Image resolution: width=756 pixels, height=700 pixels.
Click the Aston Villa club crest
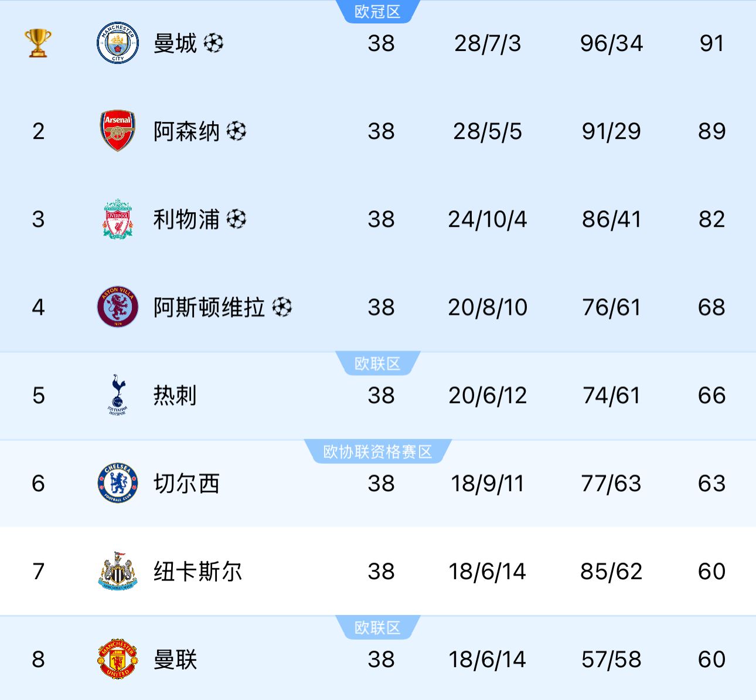118,307
